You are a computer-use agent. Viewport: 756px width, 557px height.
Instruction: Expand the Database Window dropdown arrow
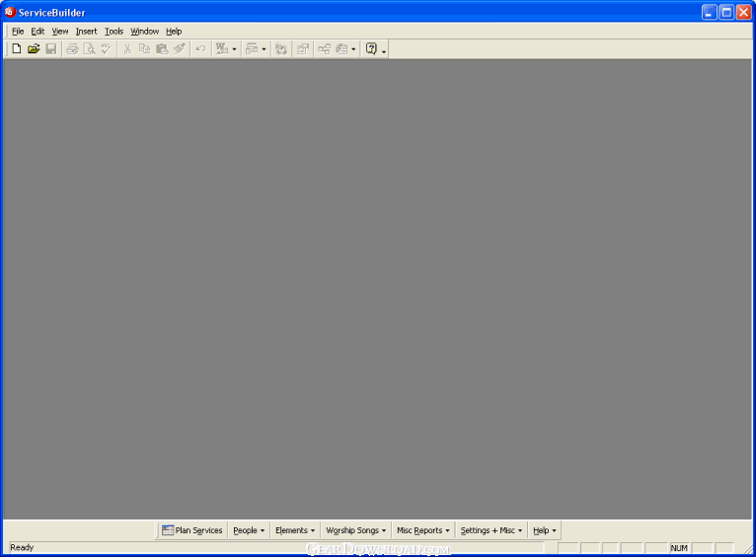[x=353, y=49]
